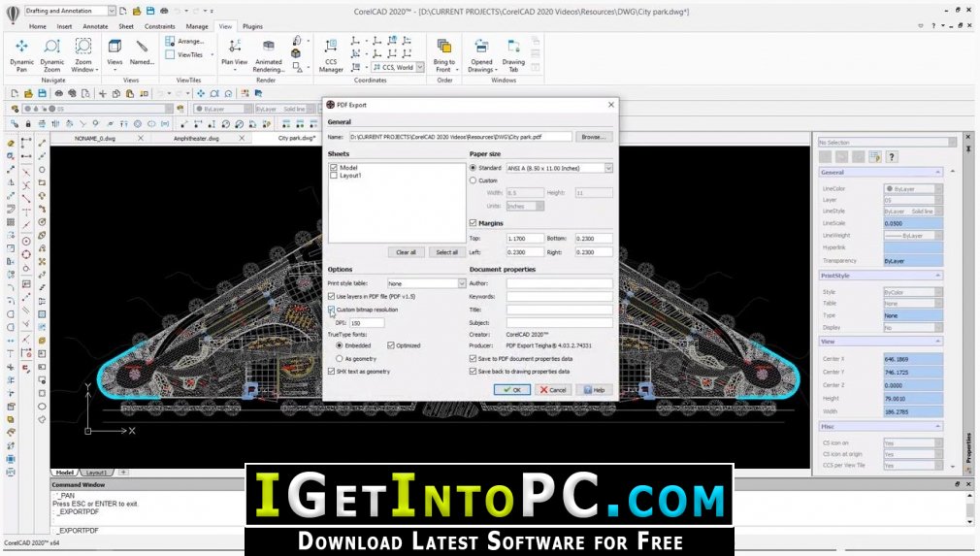Screen dimensions: 980x556
Task: Select the Dynamic Pan tool
Action: pyautogui.click(x=21, y=54)
